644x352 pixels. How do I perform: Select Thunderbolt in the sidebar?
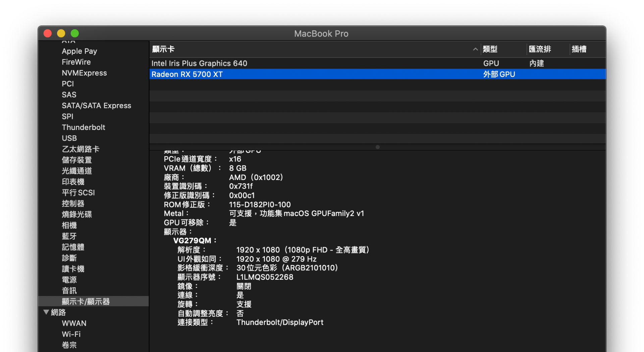(x=84, y=127)
